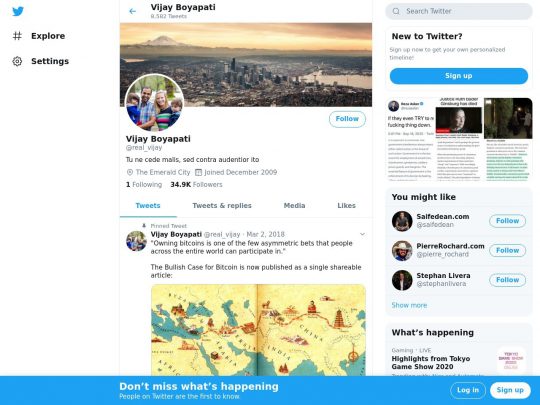Open Explore via the hashtag icon
This screenshot has height=405, width=540.
click(x=17, y=36)
